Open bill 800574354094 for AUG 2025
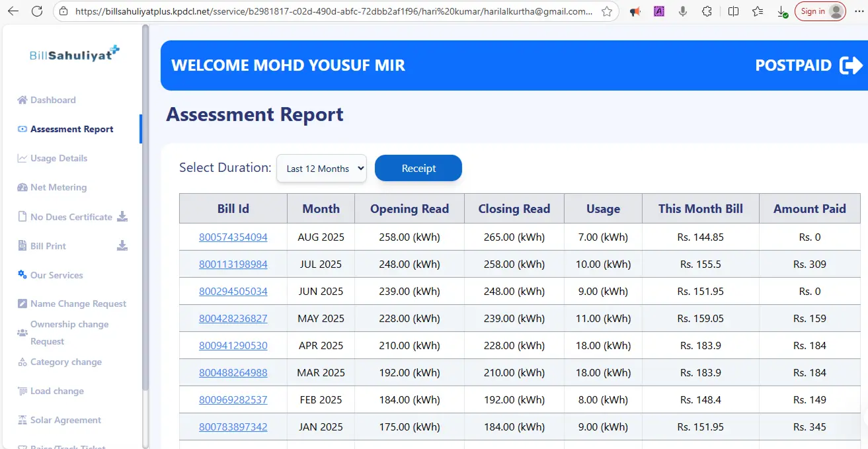Image resolution: width=868 pixels, height=449 pixels. click(233, 237)
